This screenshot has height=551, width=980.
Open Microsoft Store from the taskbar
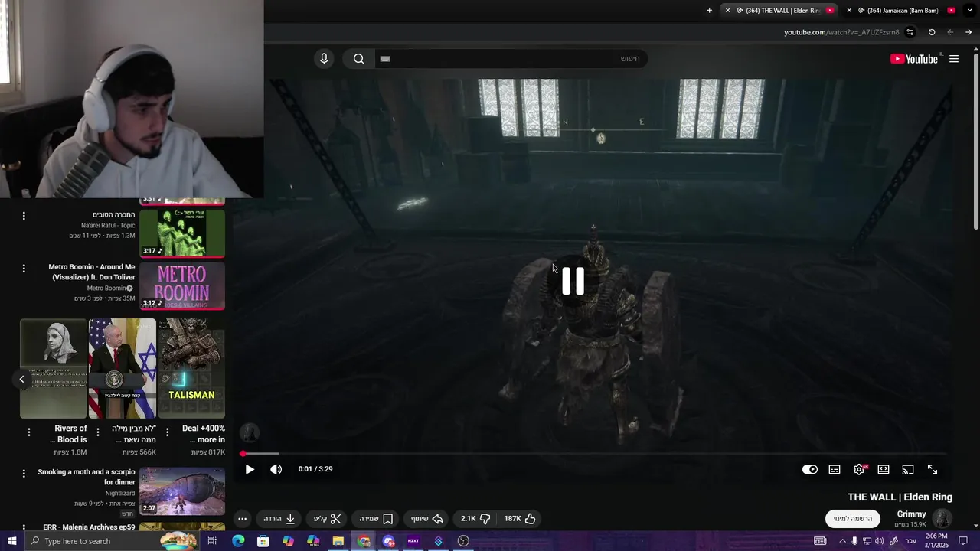coord(263,541)
